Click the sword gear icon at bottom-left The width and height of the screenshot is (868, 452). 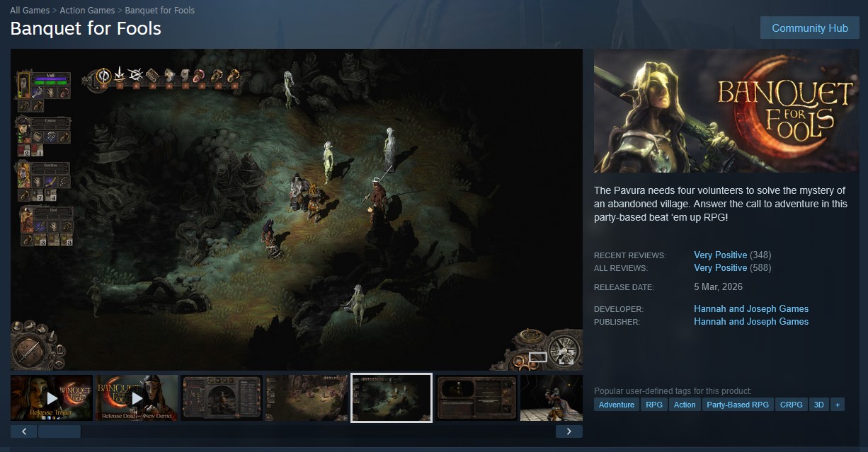pos(31,350)
